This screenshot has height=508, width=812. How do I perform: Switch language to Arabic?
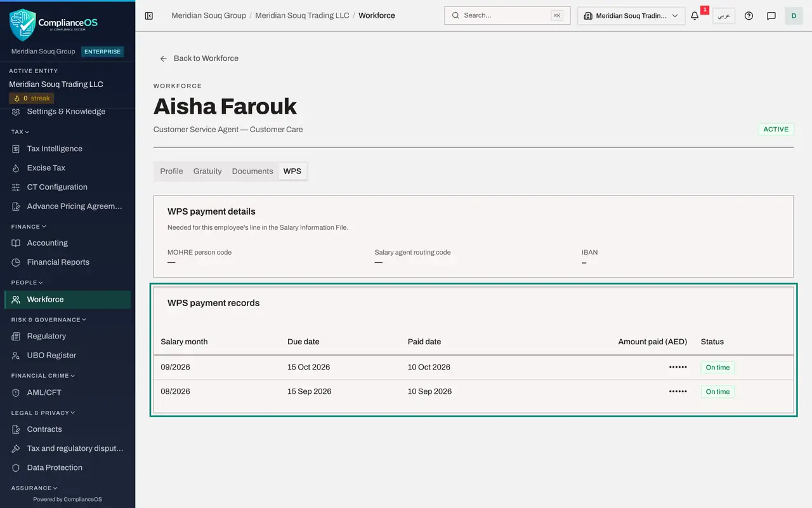[724, 16]
